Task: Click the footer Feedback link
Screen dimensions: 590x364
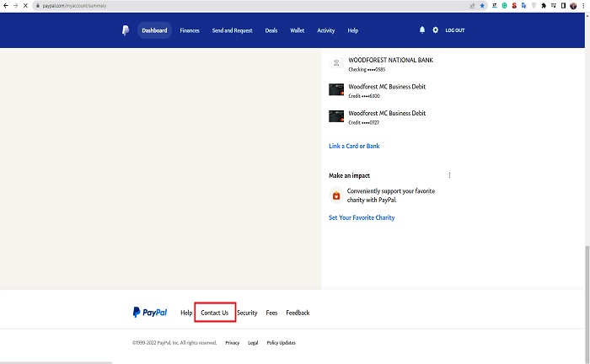Action: (298, 313)
